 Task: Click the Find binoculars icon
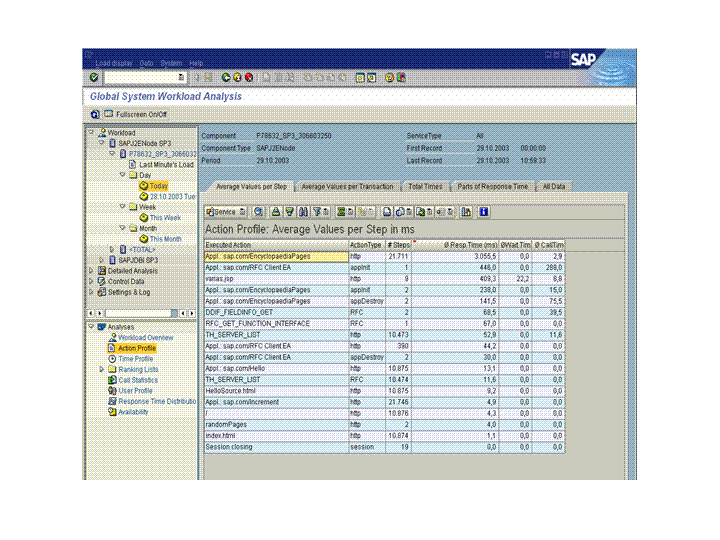(303, 212)
